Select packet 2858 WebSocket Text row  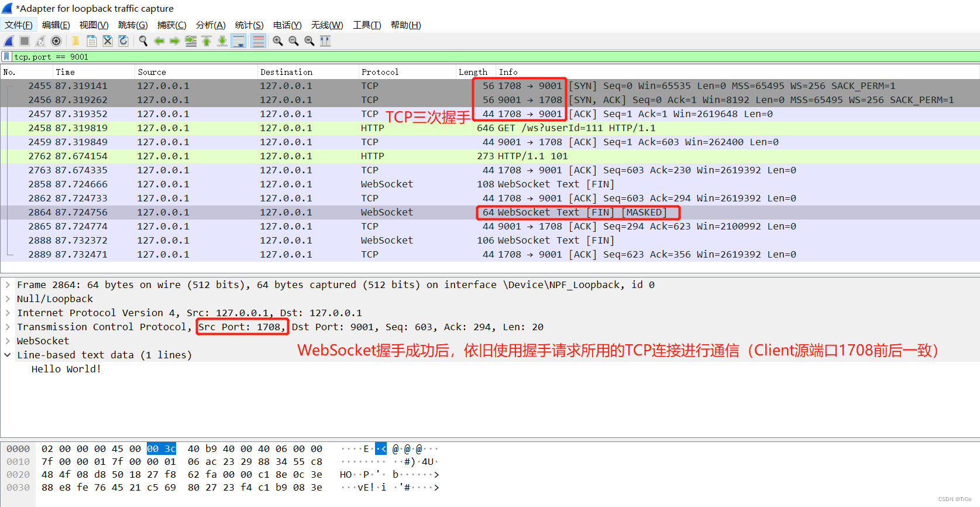coord(490,184)
